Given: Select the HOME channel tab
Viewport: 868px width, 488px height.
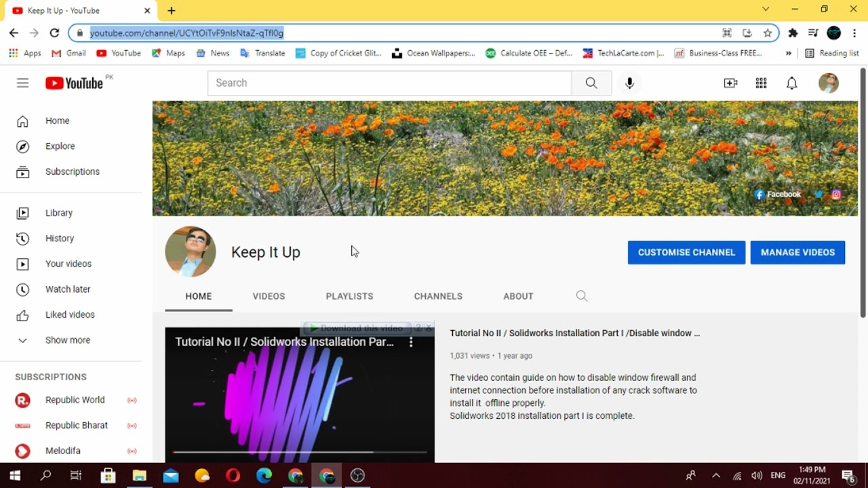Looking at the screenshot, I should coord(199,296).
